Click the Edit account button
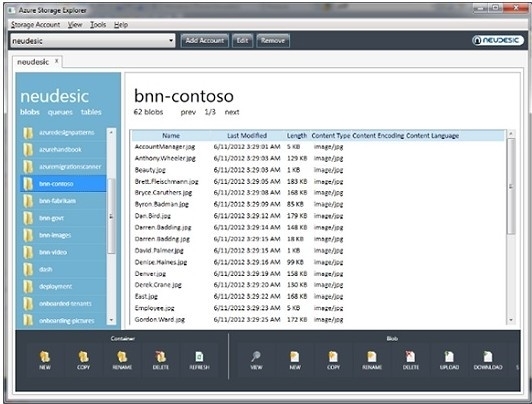 [x=242, y=41]
